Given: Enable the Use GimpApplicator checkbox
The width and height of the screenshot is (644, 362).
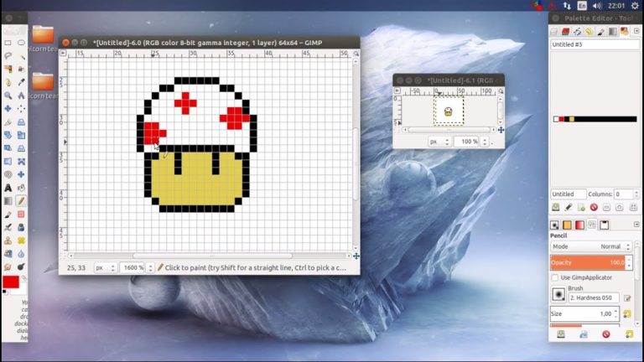Looking at the screenshot, I should point(555,278).
